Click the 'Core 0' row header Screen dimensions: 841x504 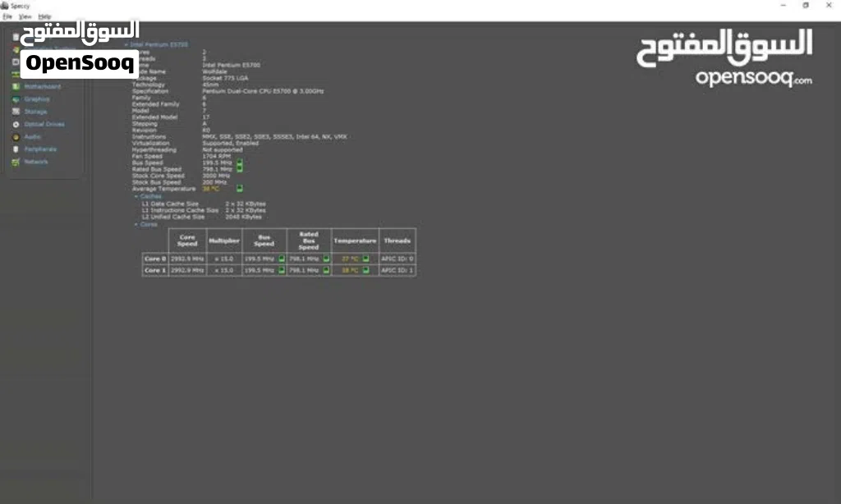pyautogui.click(x=155, y=259)
